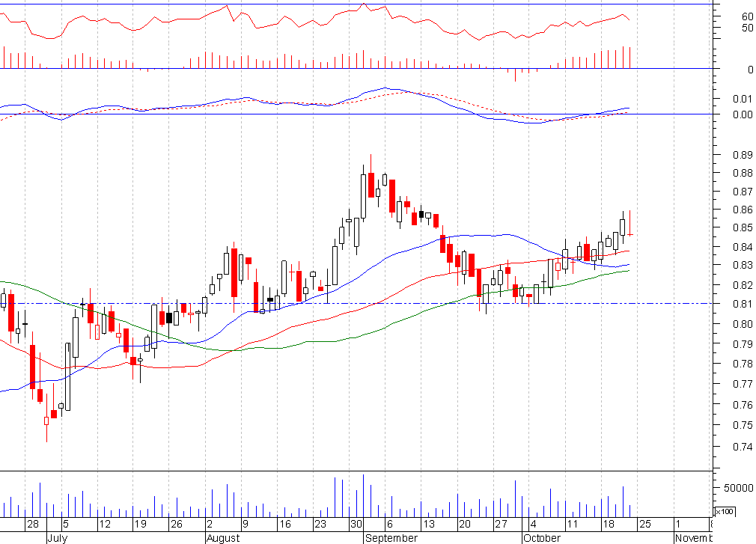This screenshot has width=756, height=544.
Task: Pick the 0.86 price axis value
Action: click(743, 210)
